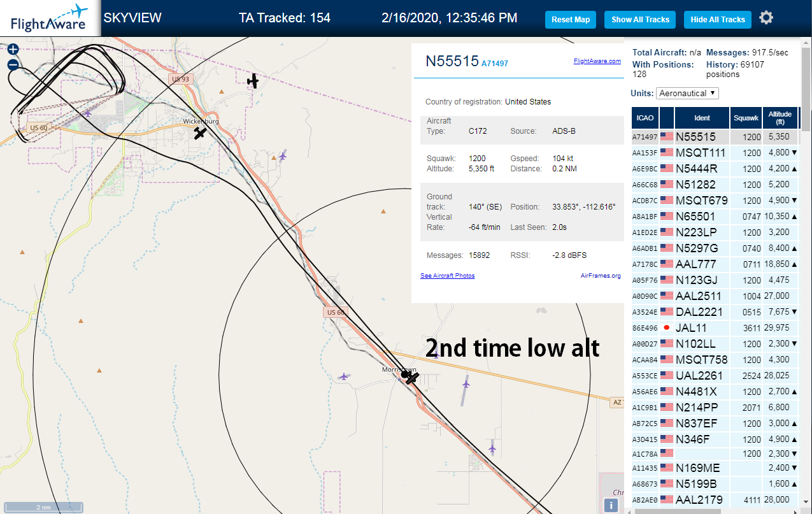The width and height of the screenshot is (812, 514).
Task: Select N169ME row in aircraft table
Action: (715, 468)
